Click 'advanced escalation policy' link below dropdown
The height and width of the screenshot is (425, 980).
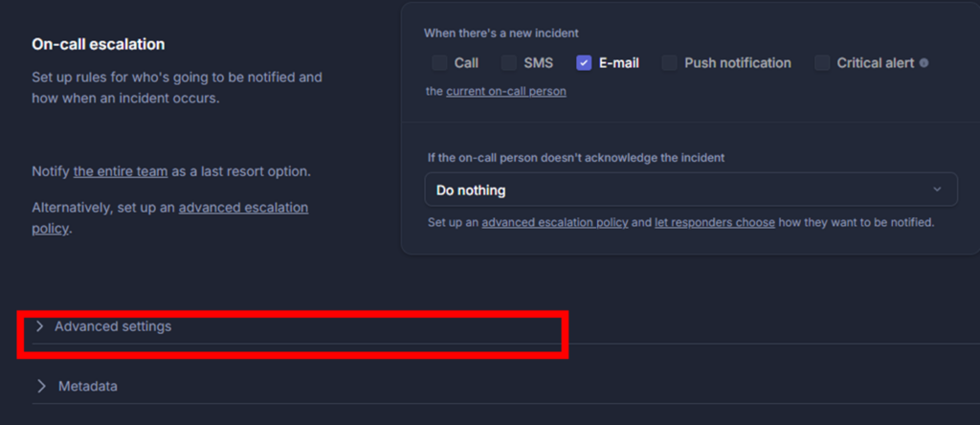click(x=554, y=222)
